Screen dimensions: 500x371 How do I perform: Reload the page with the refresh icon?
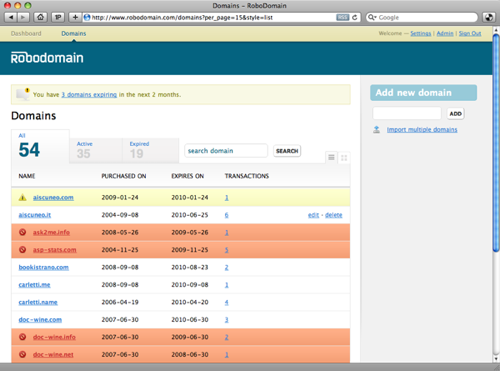click(355, 17)
